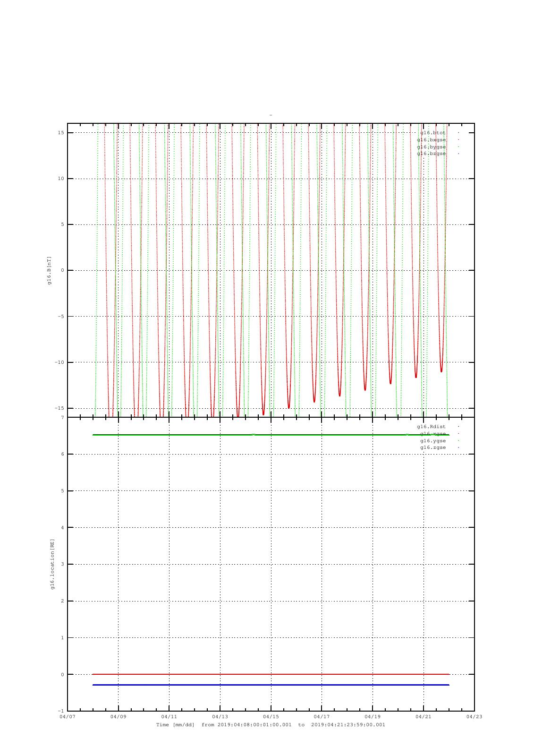
Task: Click the g16.location[RE] y-axis label
Action: tap(52, 564)
